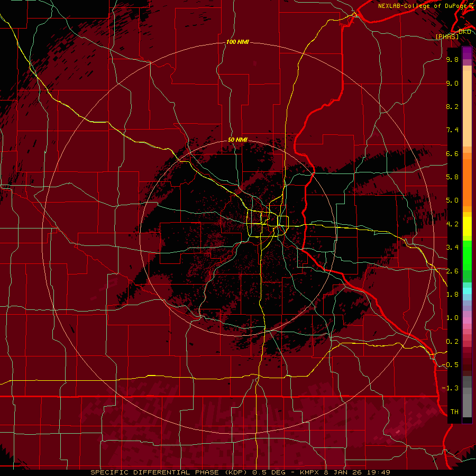Click the [PHAS] label above the color bar
The image size is (476, 476).
tap(447, 36)
